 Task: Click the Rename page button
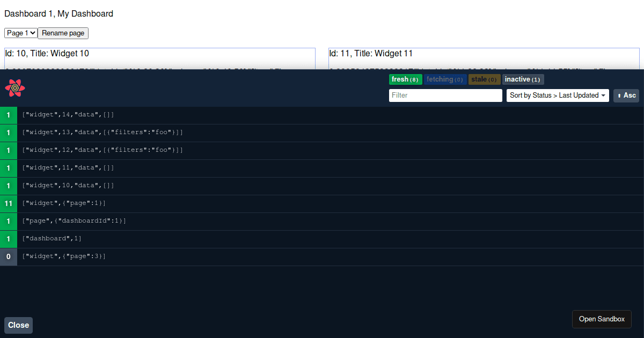pyautogui.click(x=63, y=33)
